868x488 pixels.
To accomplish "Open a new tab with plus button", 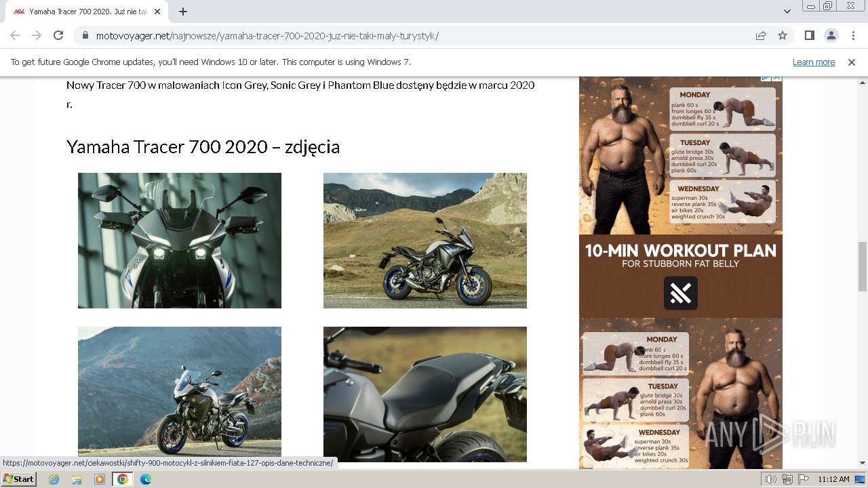I will pos(183,12).
